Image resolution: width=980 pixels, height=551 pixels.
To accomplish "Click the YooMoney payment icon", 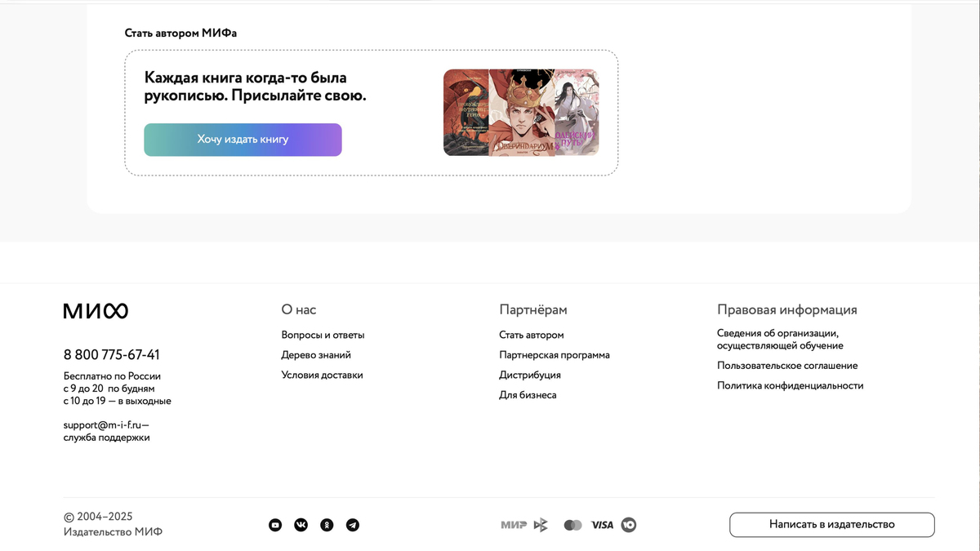I will click(x=629, y=525).
